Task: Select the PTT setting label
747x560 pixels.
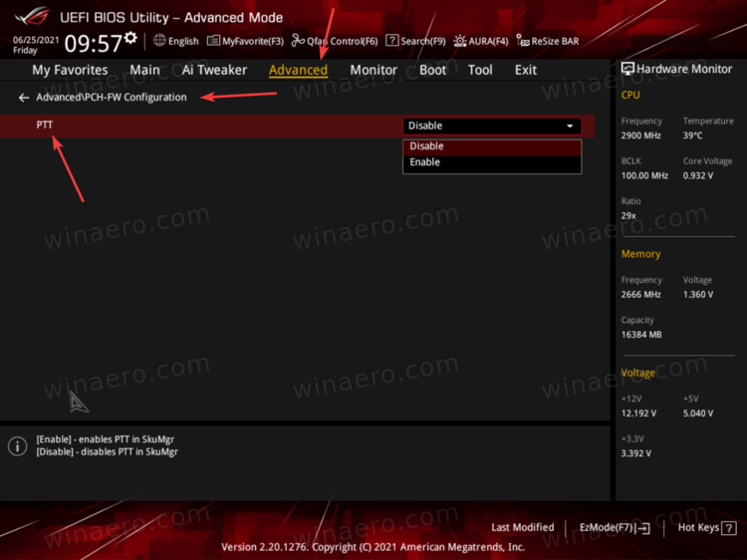Action: [44, 125]
